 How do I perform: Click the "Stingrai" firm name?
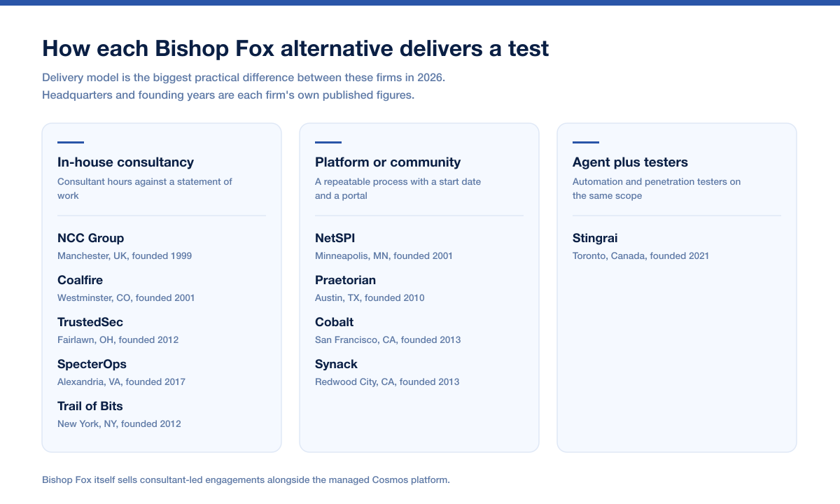coord(595,238)
